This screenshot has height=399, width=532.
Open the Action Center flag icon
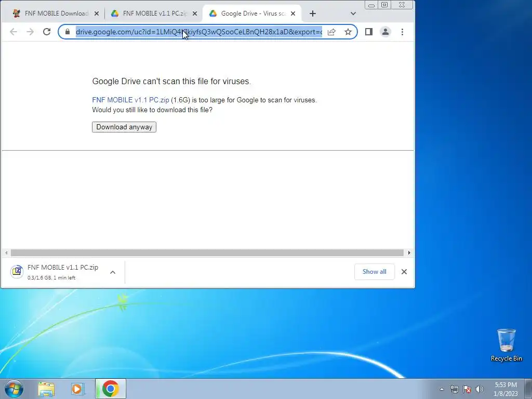coord(467,389)
